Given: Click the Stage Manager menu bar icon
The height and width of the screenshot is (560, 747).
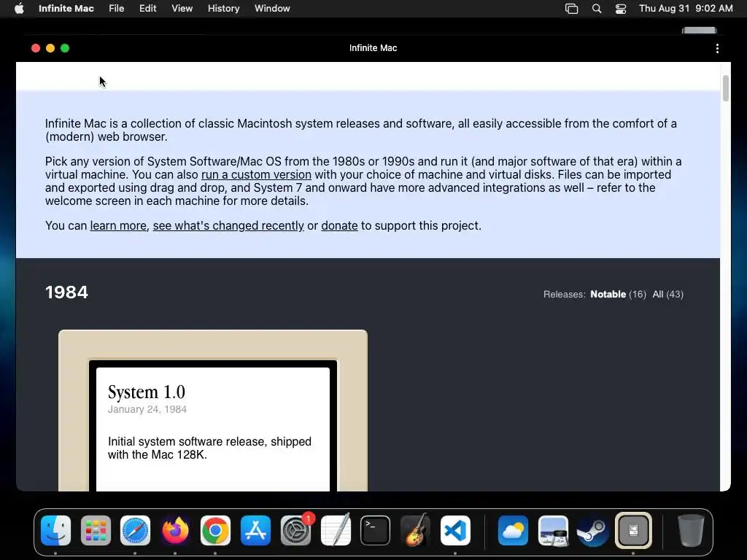Looking at the screenshot, I should 571,9.
